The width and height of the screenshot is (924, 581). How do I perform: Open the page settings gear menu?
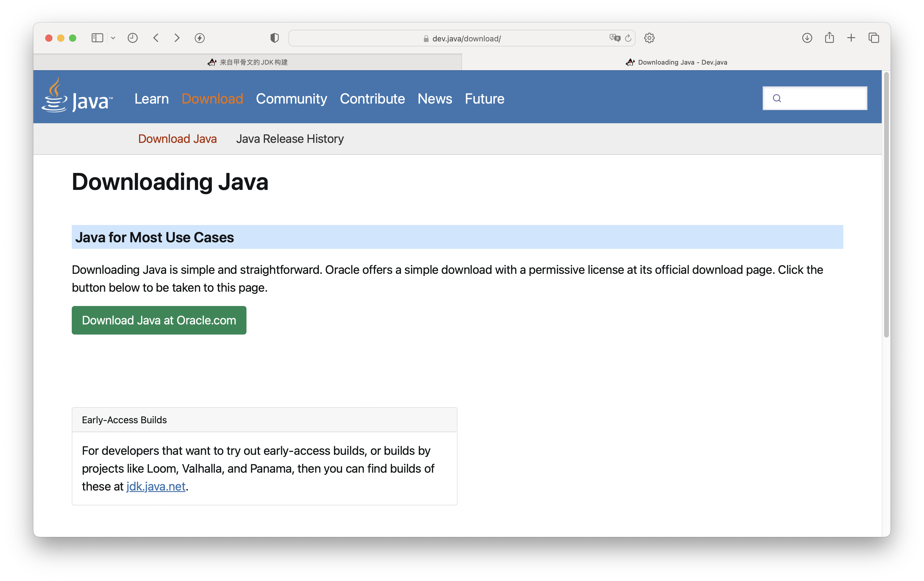pos(649,38)
